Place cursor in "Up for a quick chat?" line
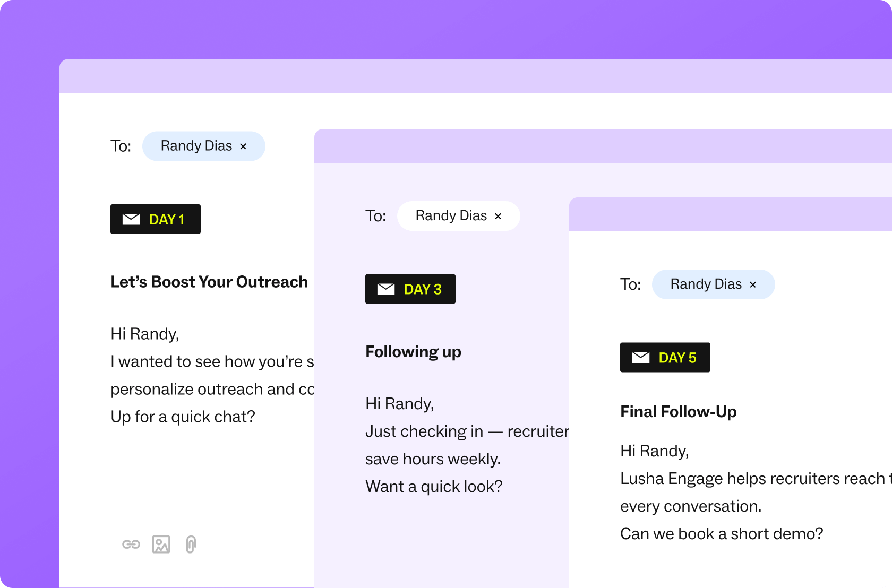892x588 pixels. (x=183, y=417)
